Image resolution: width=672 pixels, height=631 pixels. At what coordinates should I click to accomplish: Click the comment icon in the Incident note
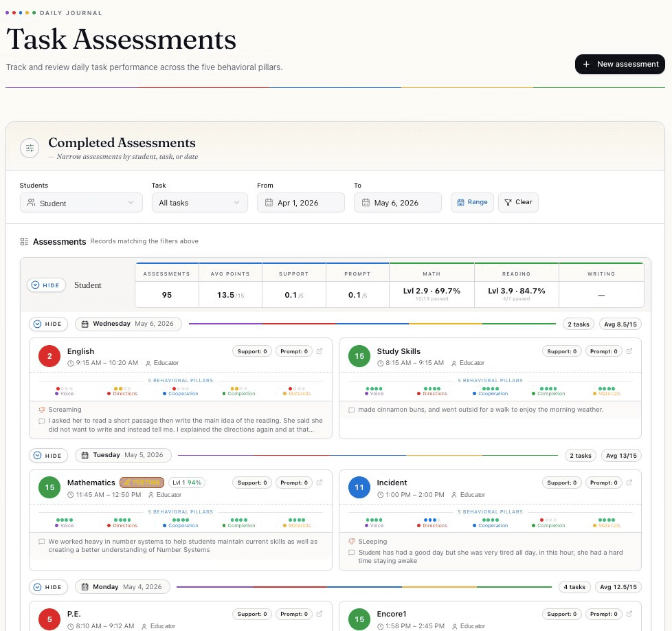[351, 553]
